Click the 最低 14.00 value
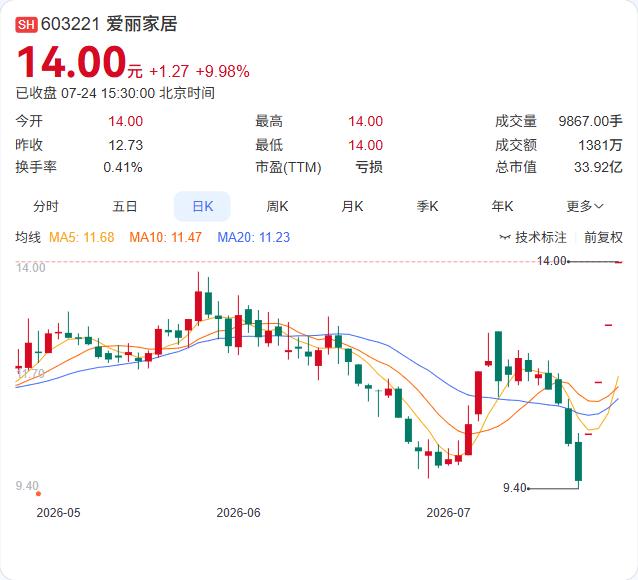 [365, 145]
